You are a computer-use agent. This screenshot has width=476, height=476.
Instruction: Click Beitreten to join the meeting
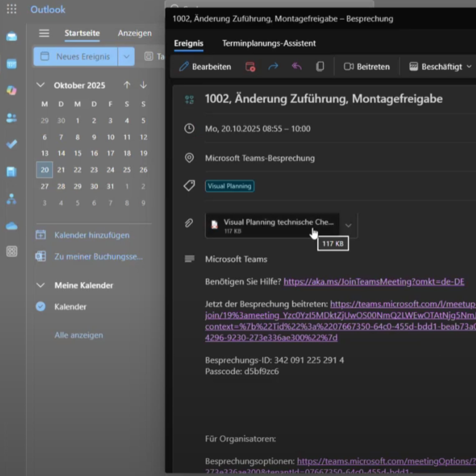pos(367,67)
